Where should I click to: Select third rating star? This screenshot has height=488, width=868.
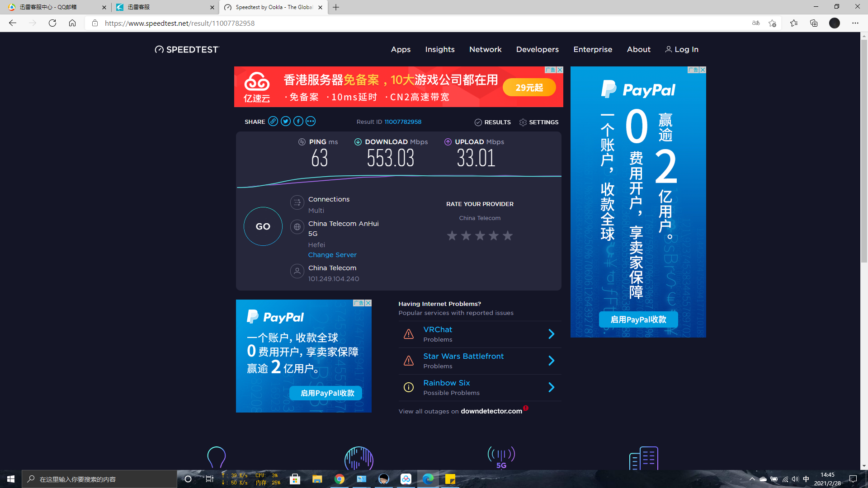point(480,235)
